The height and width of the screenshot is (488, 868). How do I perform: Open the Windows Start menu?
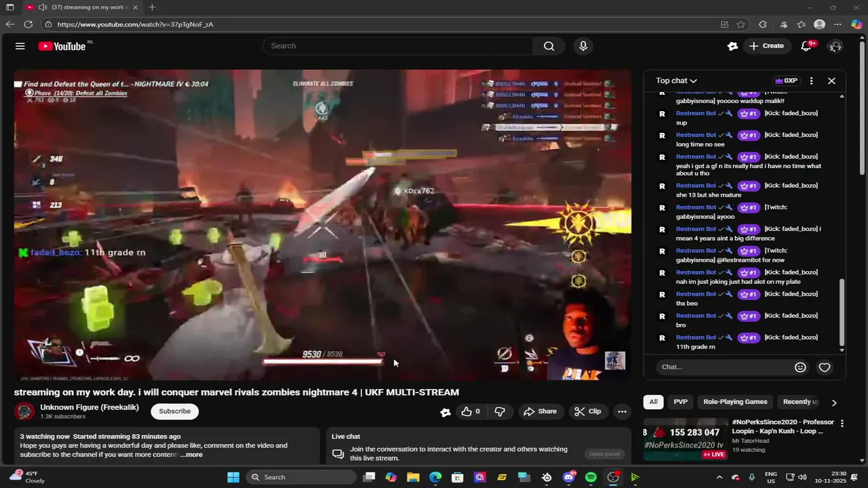click(233, 477)
